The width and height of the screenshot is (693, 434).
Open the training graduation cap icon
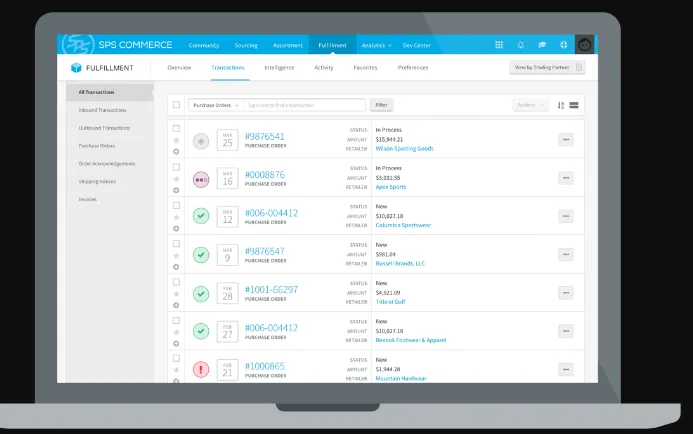pos(542,45)
